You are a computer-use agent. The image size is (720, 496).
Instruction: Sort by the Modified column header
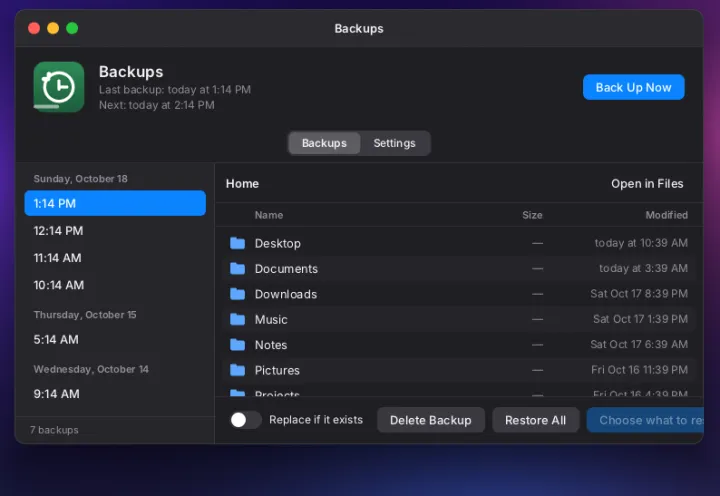666,215
